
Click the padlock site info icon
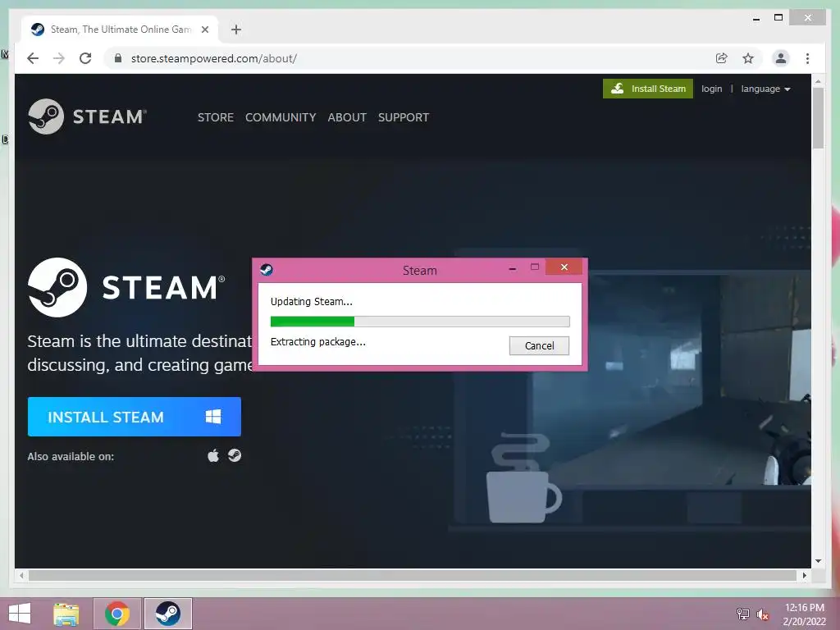tap(118, 58)
